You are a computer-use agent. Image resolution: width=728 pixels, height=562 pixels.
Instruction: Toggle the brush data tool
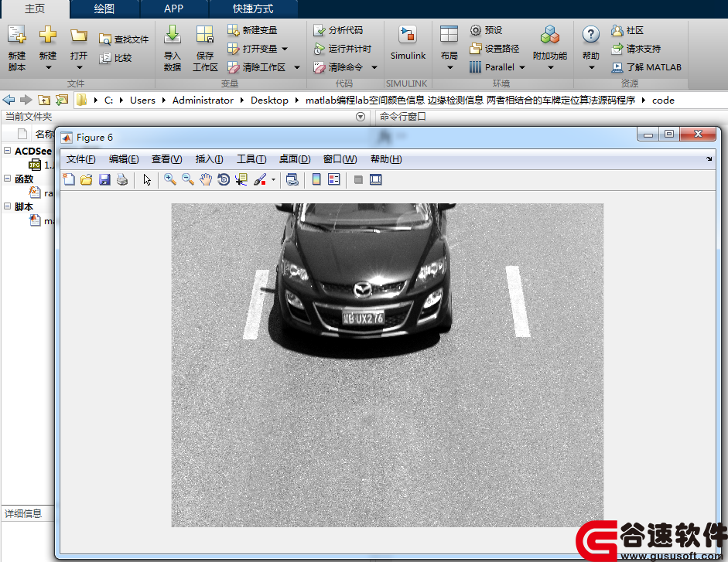260,179
